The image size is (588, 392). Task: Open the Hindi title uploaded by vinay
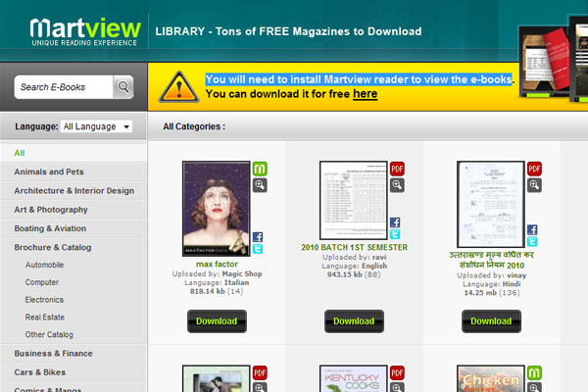pos(492,260)
